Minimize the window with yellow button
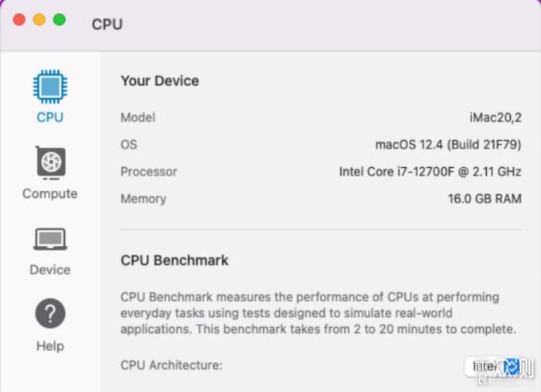 (x=39, y=19)
